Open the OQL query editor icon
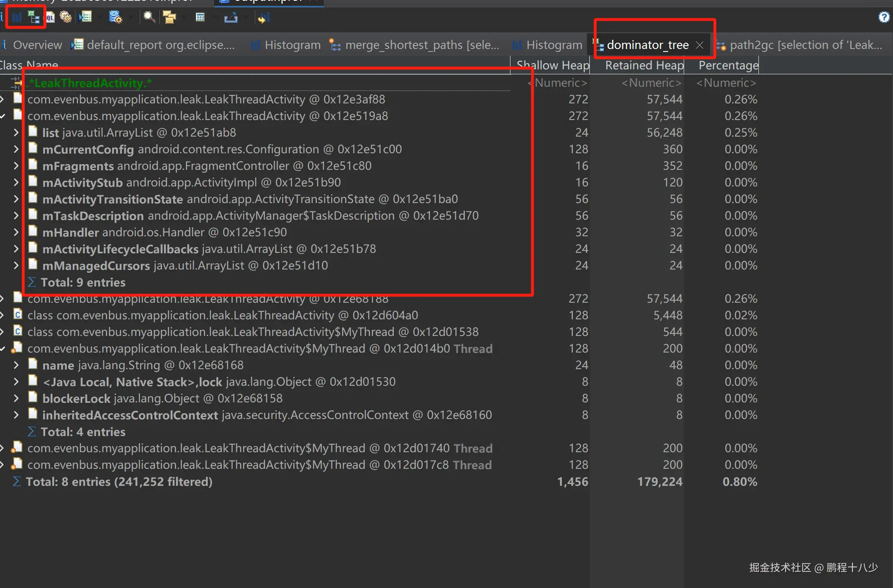Viewport: 893px width, 588px height. pyautogui.click(x=50, y=17)
